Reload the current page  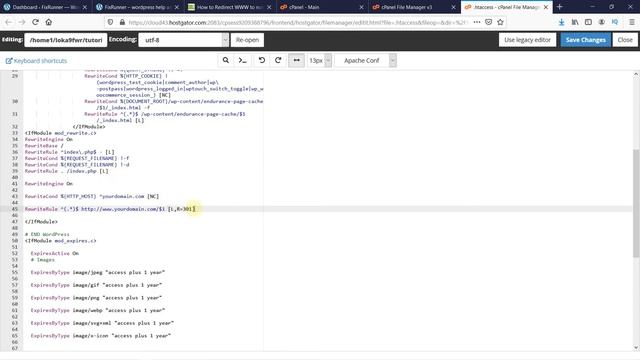tap(35, 22)
